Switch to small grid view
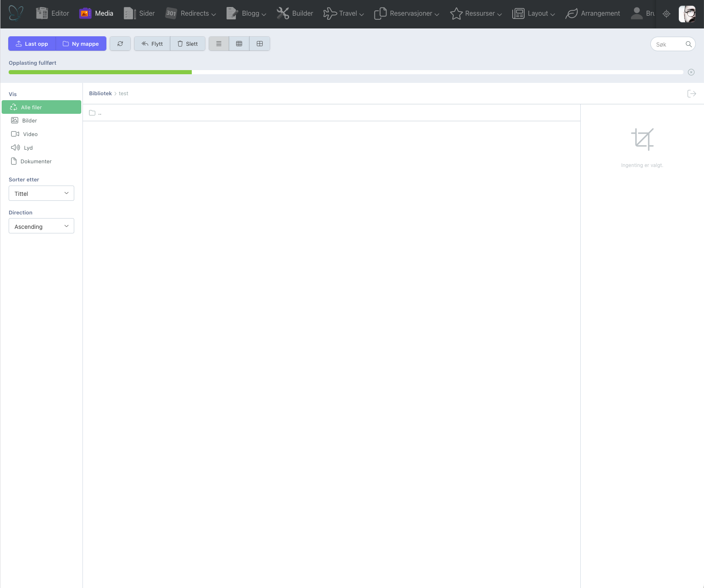Viewport: 704px width, 588px height. 239,44
